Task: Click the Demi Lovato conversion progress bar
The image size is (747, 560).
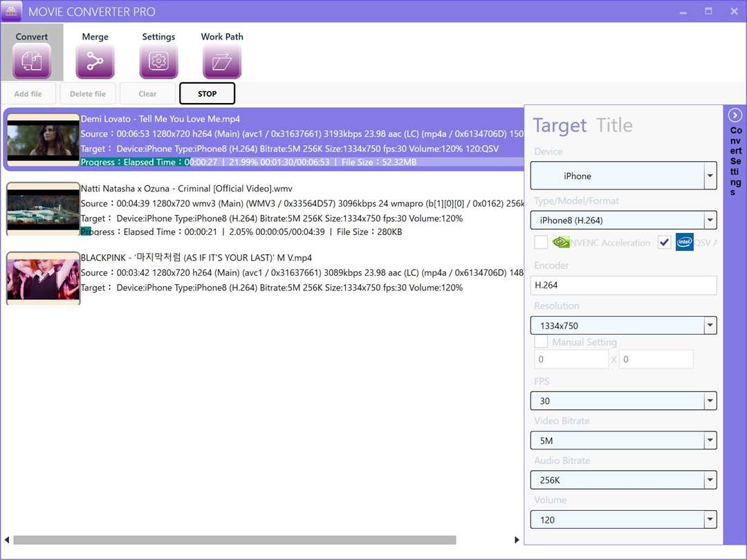Action: pos(302,162)
